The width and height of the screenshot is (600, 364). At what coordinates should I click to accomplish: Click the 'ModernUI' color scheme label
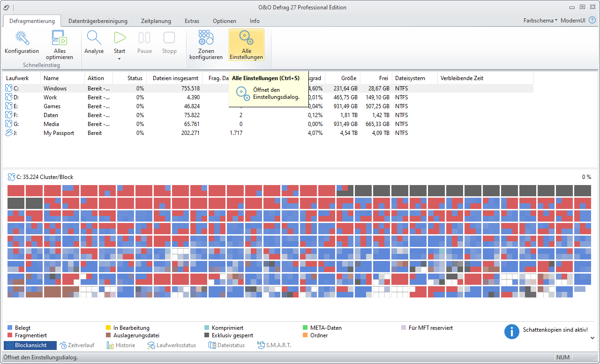tap(572, 21)
